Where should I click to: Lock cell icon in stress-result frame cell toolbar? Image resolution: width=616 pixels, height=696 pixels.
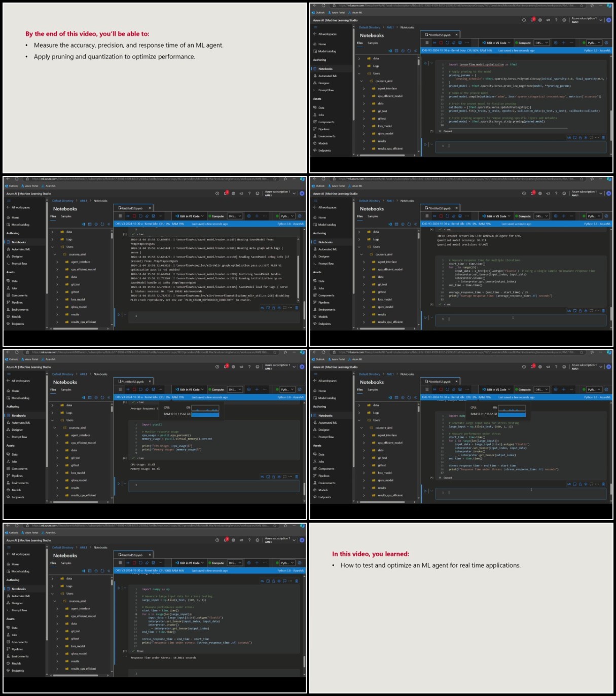pos(273,581)
